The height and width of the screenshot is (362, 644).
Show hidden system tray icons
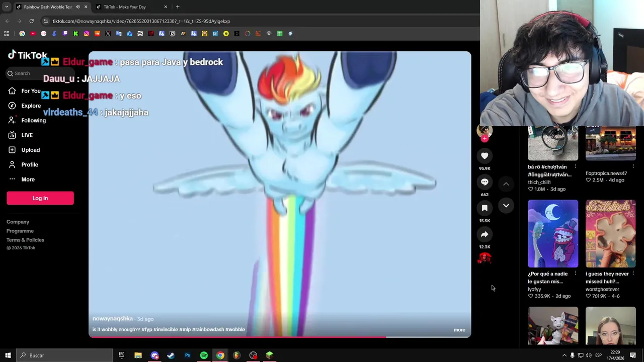click(x=564, y=355)
